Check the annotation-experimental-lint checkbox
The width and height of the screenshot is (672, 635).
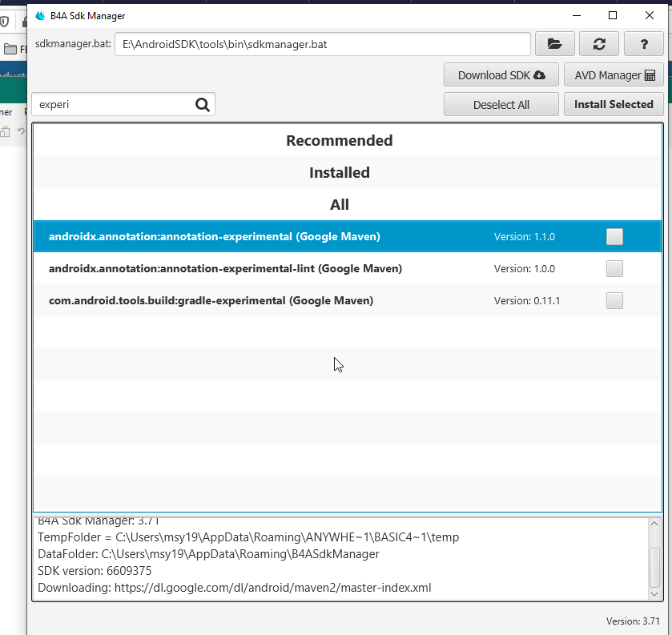point(614,269)
